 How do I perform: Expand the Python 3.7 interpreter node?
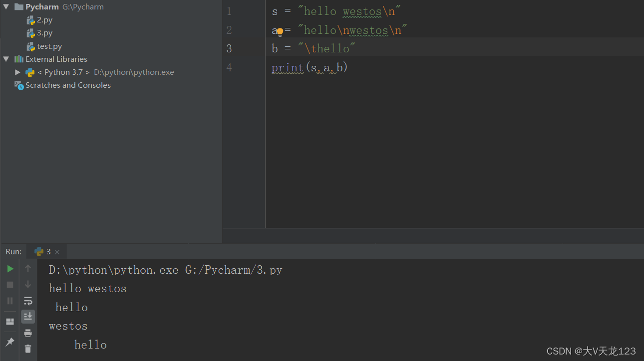(18, 72)
